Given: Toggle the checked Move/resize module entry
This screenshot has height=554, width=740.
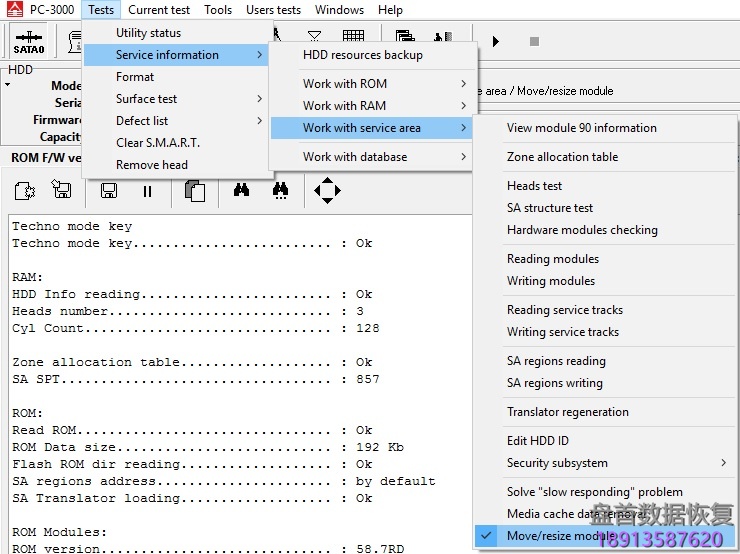Looking at the screenshot, I should point(560,536).
